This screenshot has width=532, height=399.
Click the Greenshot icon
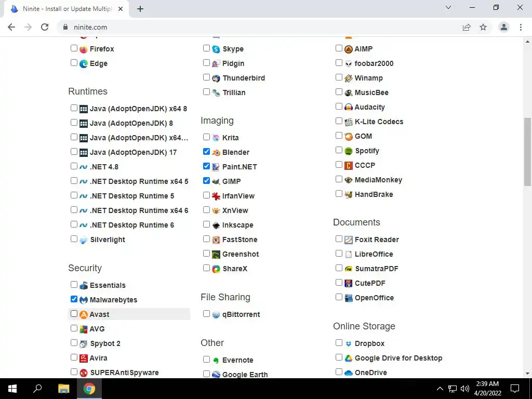216,255
